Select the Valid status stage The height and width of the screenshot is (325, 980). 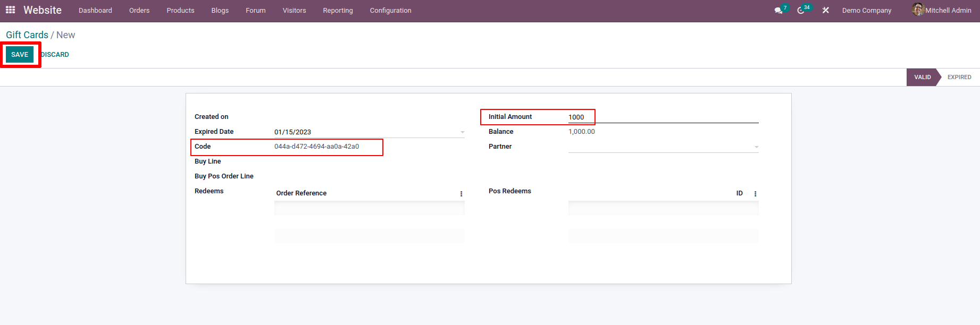coord(922,78)
